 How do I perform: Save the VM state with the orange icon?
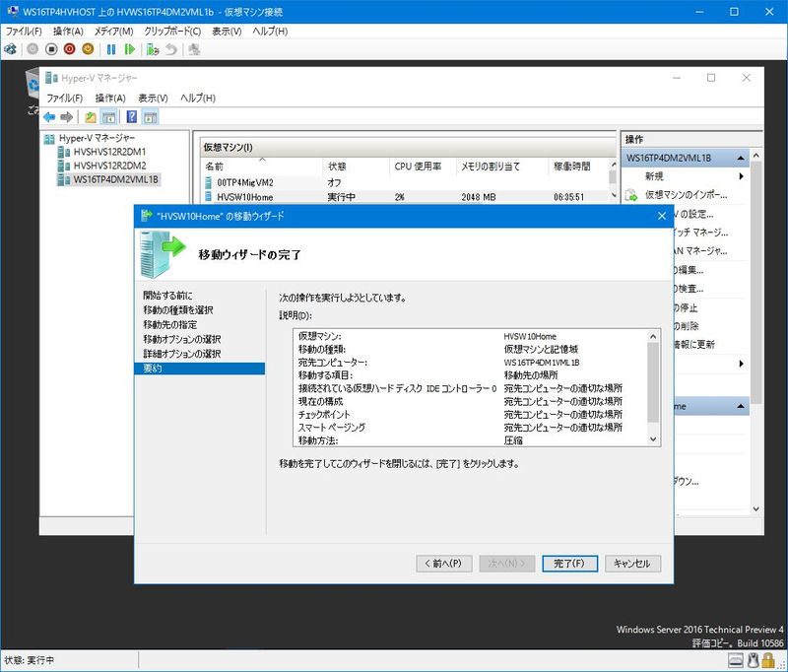[x=88, y=49]
